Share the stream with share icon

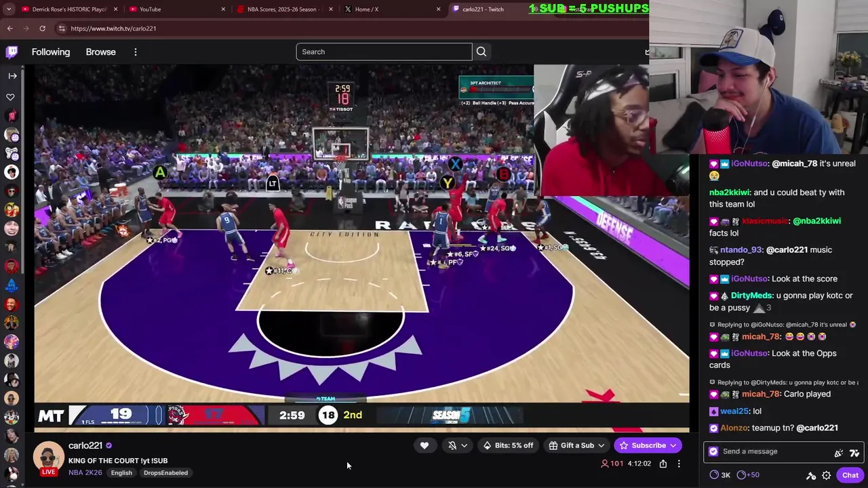(663, 464)
